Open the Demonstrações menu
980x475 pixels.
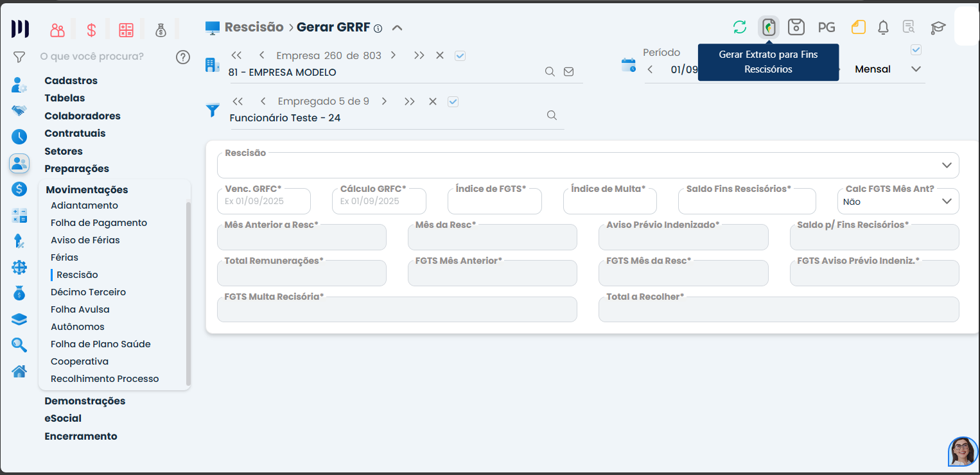pyautogui.click(x=85, y=401)
